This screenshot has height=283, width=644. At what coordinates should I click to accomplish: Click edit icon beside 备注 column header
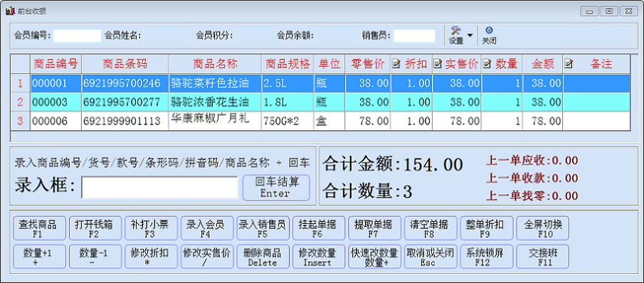(x=569, y=64)
